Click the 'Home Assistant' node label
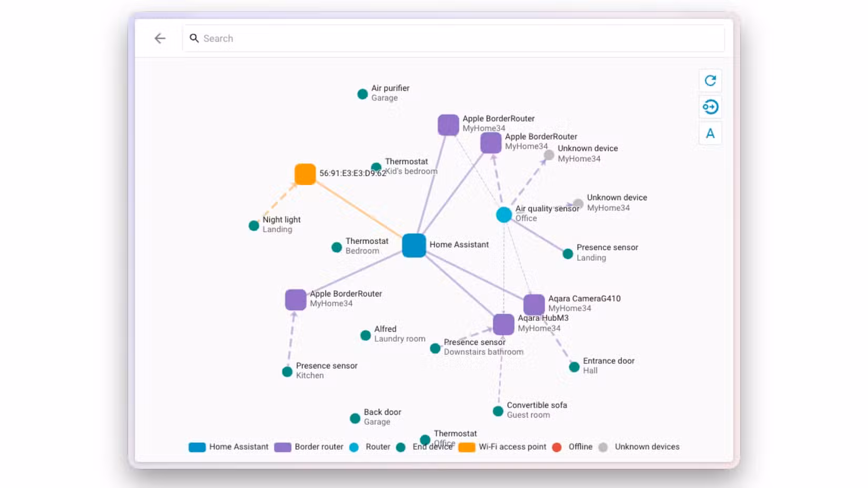868x488 pixels. (459, 245)
